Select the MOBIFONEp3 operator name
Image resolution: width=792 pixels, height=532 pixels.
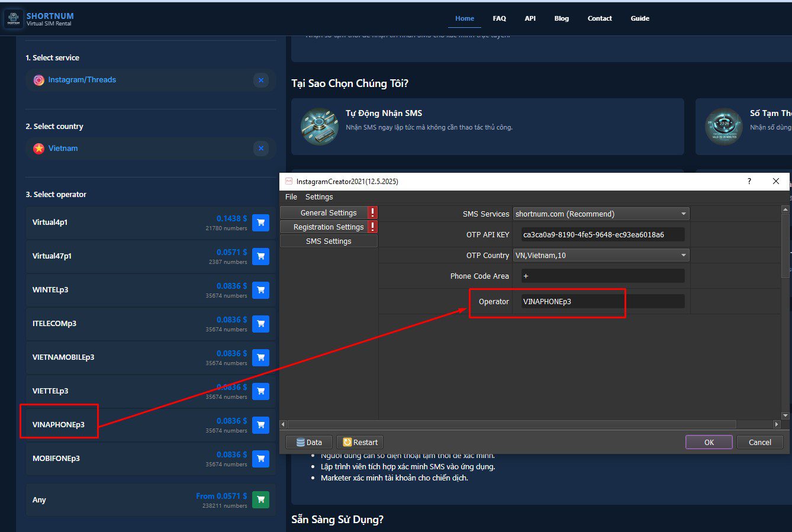point(56,459)
